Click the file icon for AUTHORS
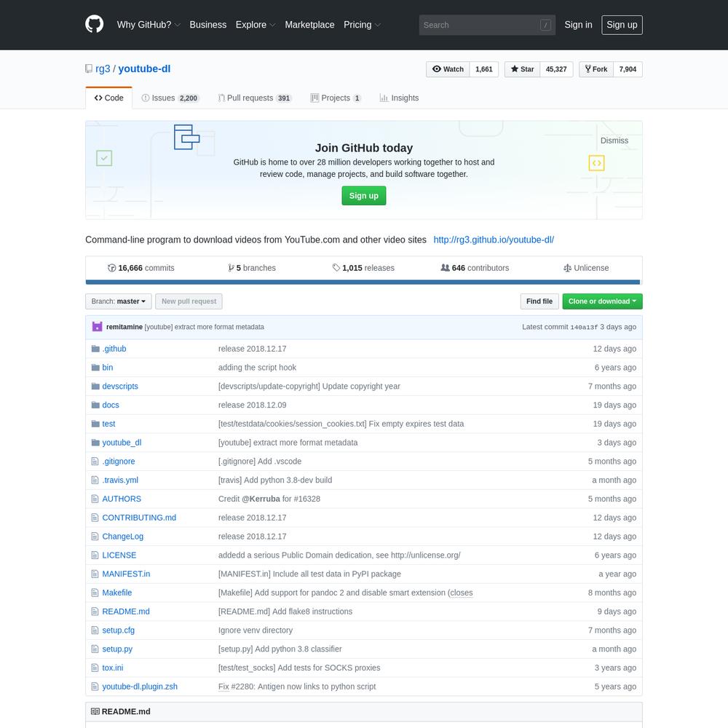Image resolution: width=728 pixels, height=728 pixels. pyautogui.click(x=95, y=499)
